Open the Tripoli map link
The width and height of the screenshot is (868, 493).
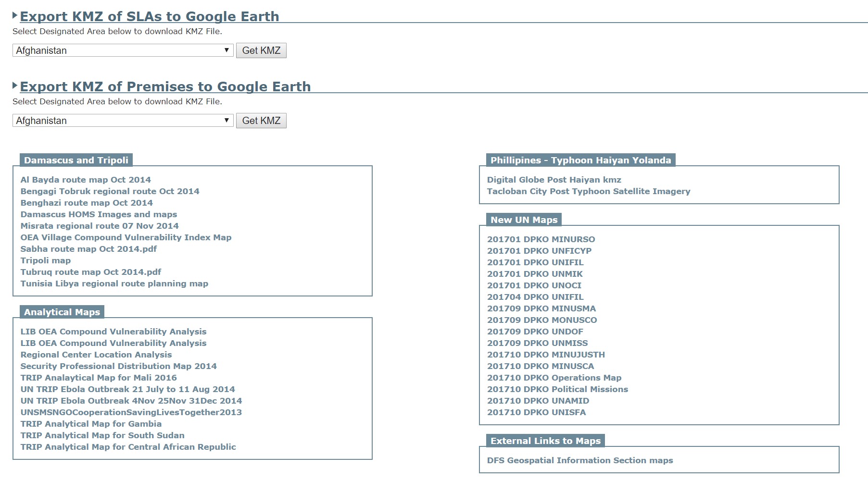click(45, 260)
